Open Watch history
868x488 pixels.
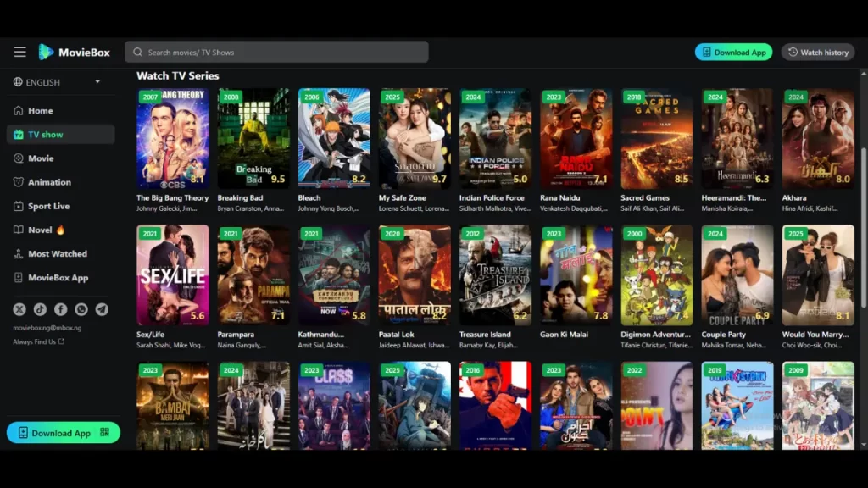click(818, 52)
